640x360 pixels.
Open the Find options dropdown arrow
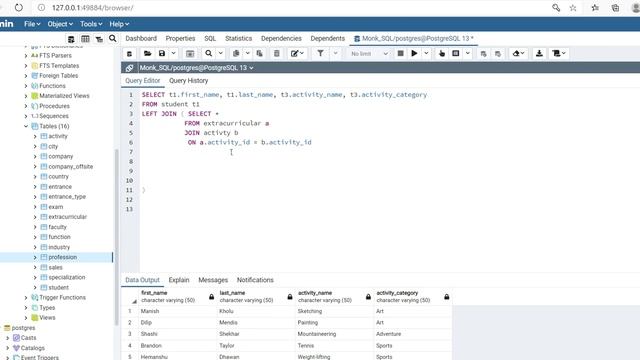click(220, 53)
